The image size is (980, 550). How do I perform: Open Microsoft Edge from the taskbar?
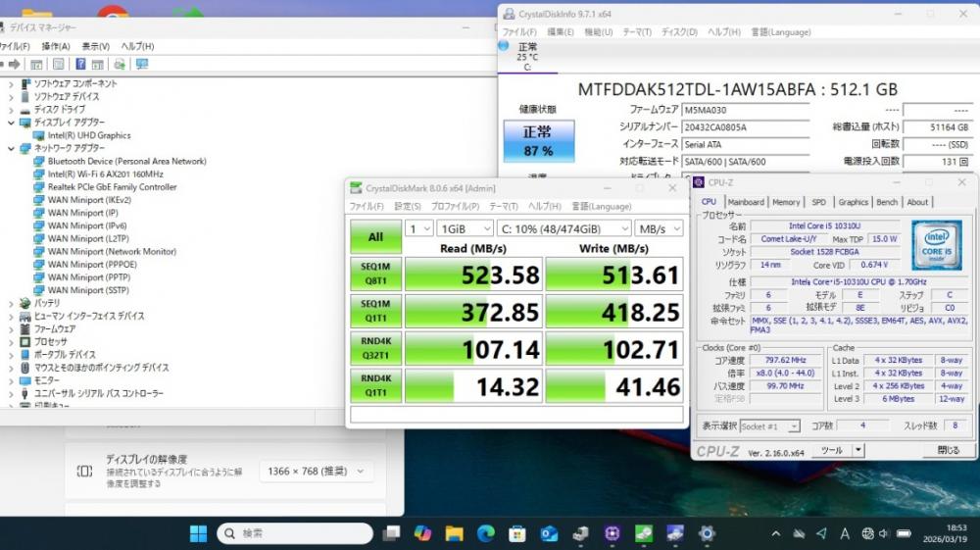pyautogui.click(x=486, y=533)
